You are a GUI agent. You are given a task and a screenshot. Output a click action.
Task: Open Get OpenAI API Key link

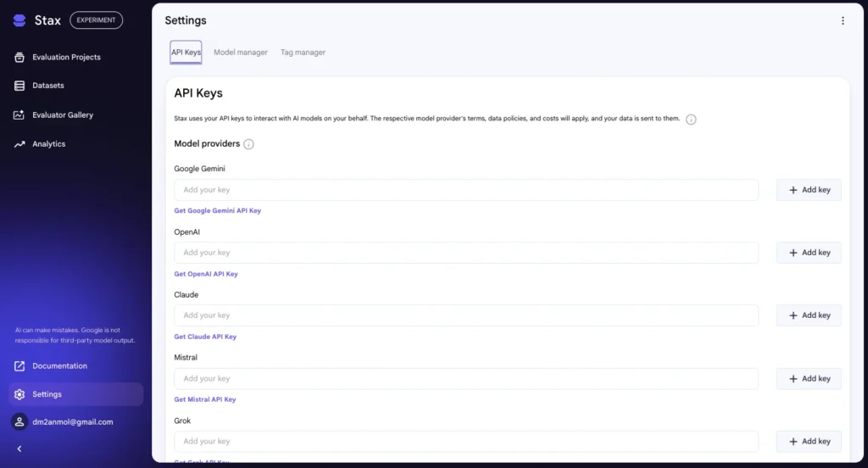click(206, 274)
